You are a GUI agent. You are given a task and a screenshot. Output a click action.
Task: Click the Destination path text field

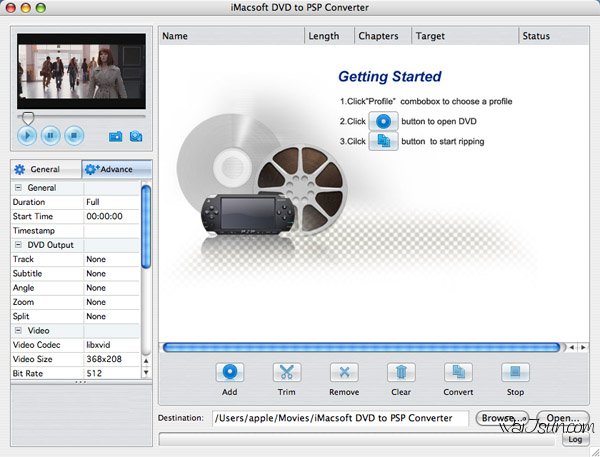(x=340, y=418)
